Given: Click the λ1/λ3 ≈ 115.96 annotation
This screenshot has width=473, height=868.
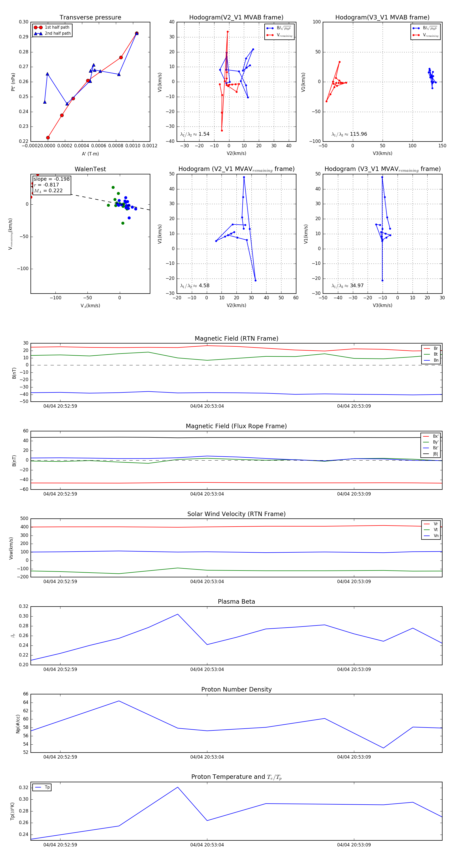Looking at the screenshot, I should (x=349, y=134).
